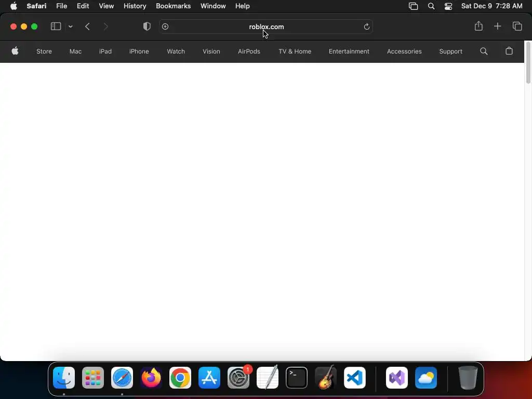The width and height of the screenshot is (532, 399).
Task: Open the Bookmarks menu
Action: coord(173,6)
